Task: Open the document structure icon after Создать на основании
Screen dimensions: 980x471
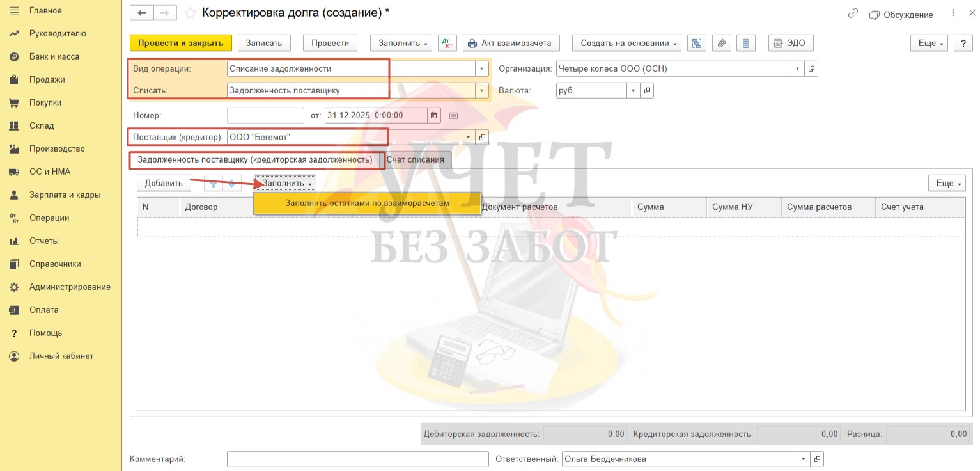Action: click(696, 43)
